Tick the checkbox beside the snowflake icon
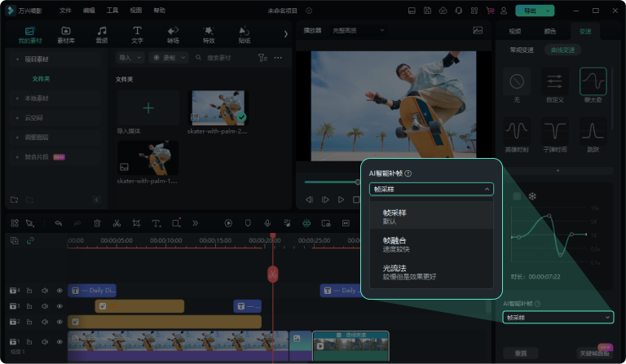The width and height of the screenshot is (626, 364). (517, 196)
